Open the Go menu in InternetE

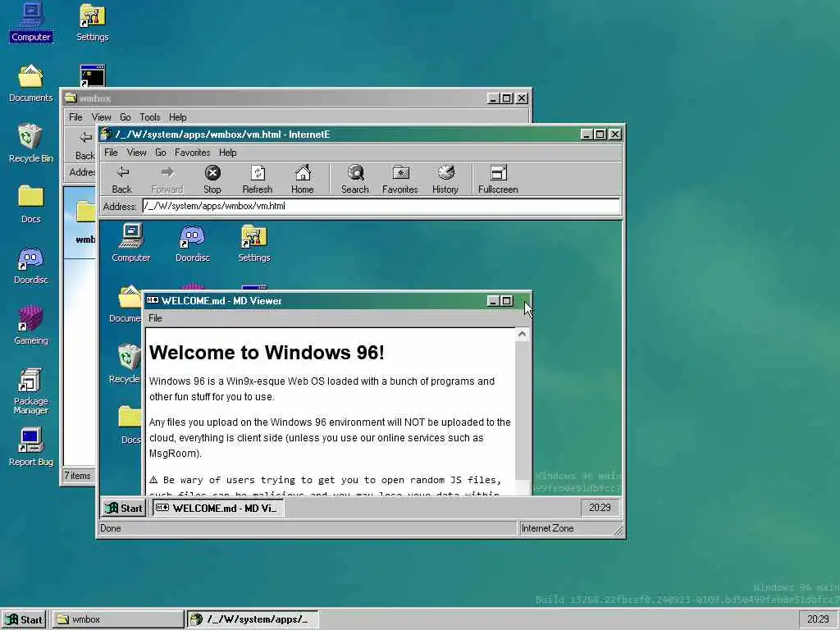tap(160, 153)
